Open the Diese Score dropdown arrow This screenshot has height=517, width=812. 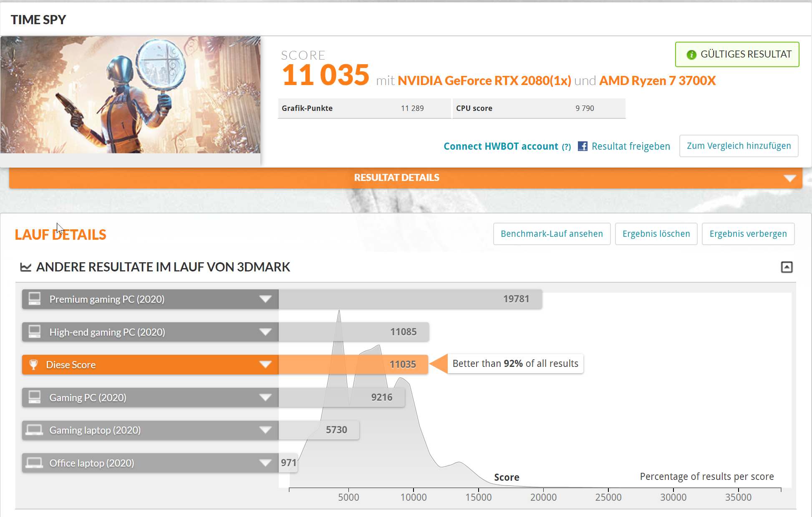[265, 364]
